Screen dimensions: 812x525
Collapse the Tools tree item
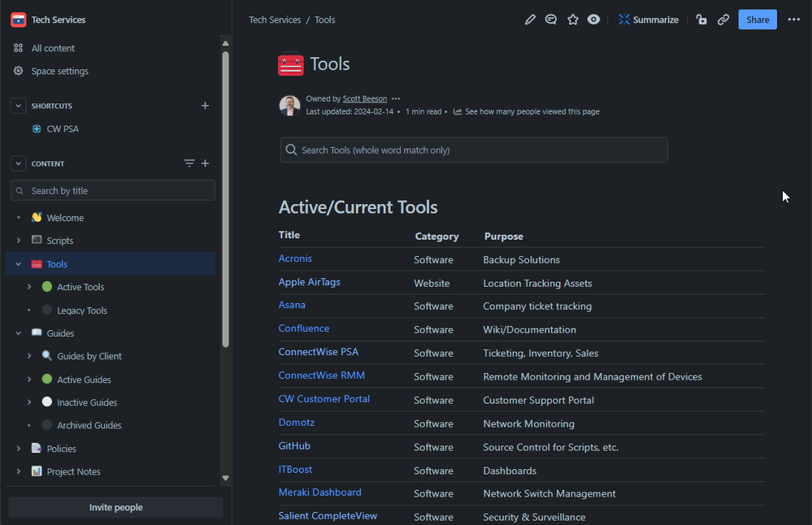point(19,264)
